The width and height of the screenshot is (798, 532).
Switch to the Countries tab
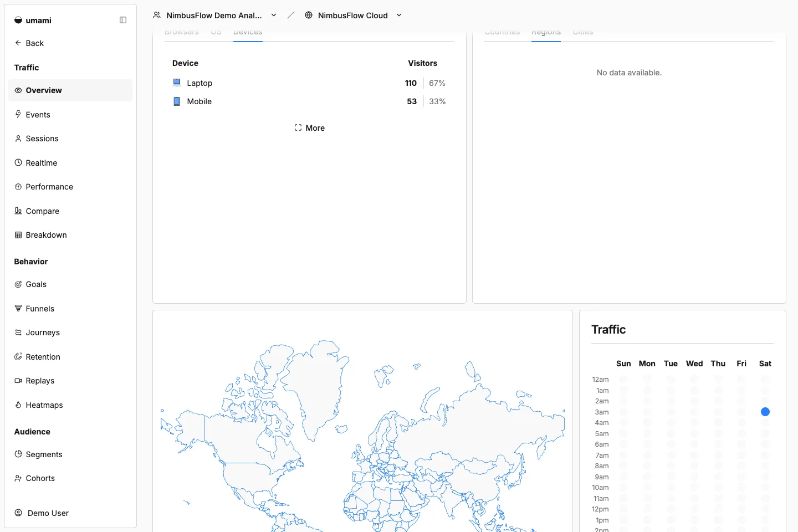click(502, 33)
